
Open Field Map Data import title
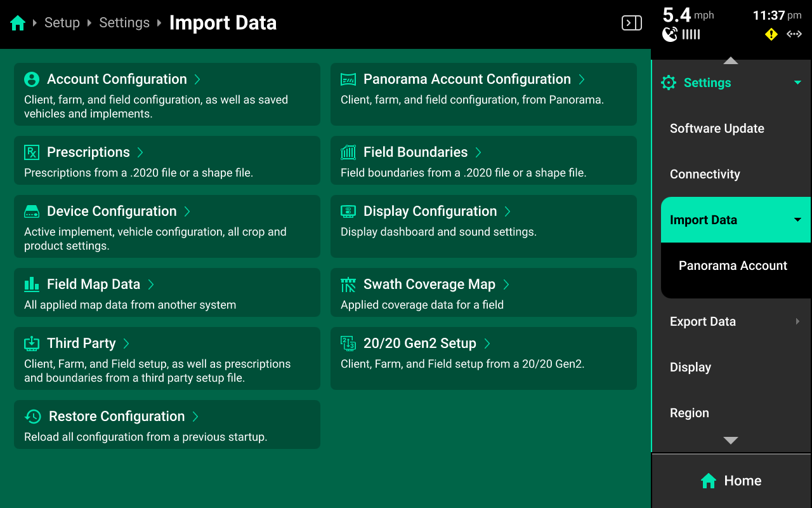pos(93,284)
